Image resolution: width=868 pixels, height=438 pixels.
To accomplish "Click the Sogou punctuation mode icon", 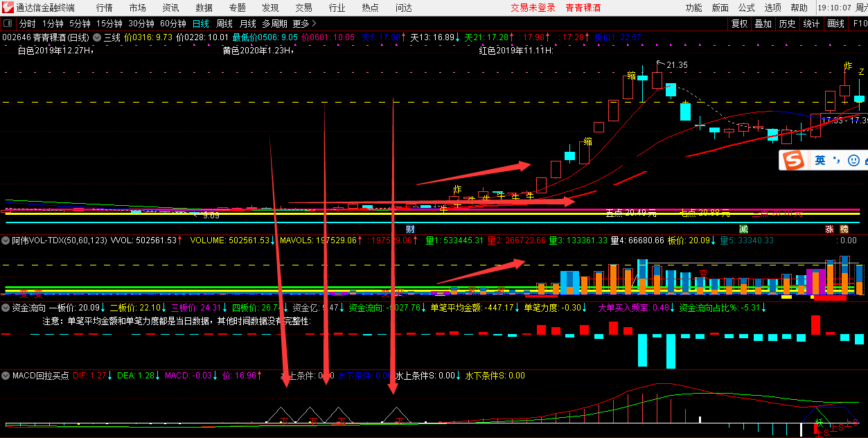I will [x=837, y=160].
